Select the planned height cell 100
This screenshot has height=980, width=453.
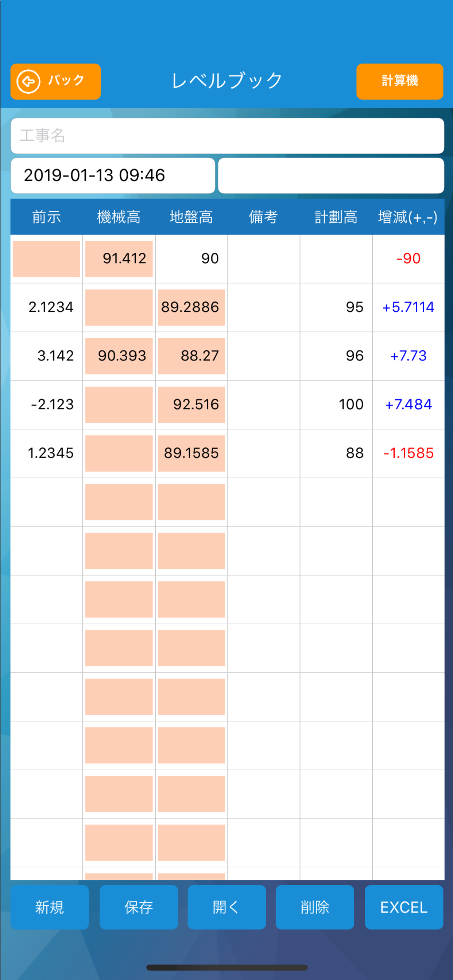pos(336,405)
